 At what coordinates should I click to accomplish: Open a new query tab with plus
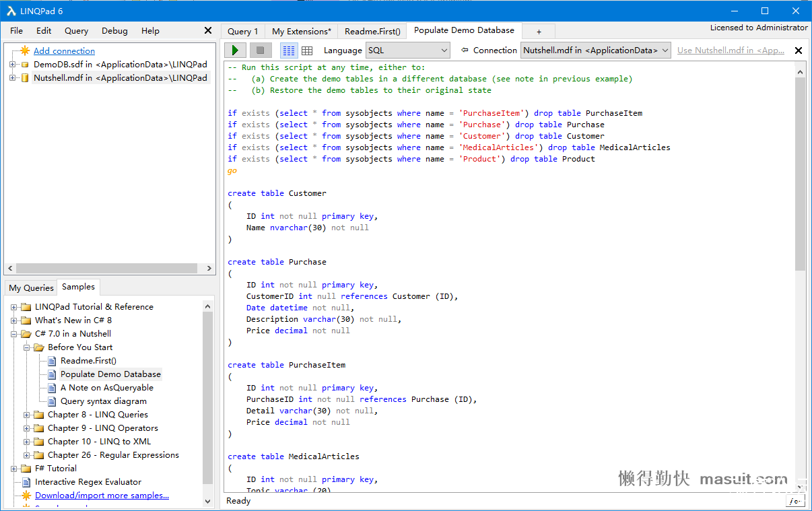click(539, 32)
